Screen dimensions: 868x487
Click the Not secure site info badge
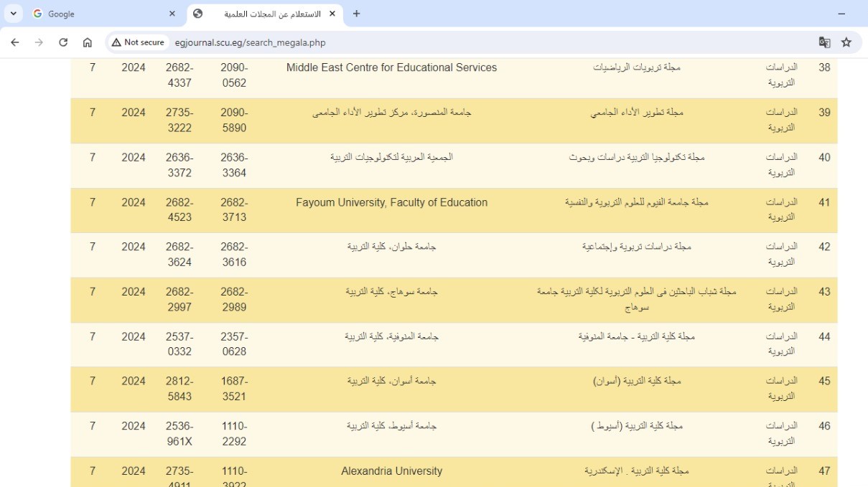point(138,42)
